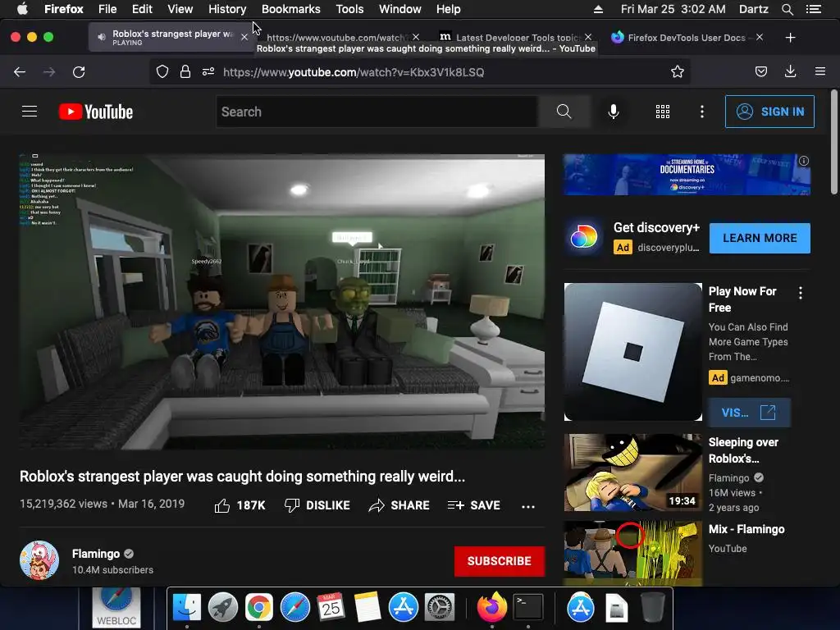Click into the YouTube Search field
The height and width of the screenshot is (630, 840).
377,112
